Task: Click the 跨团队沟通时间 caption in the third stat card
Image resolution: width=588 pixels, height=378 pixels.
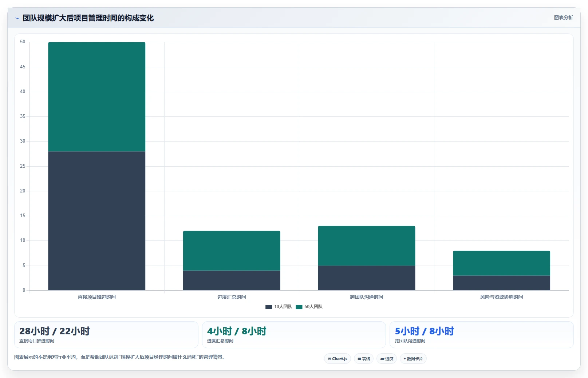Action: pos(410,341)
